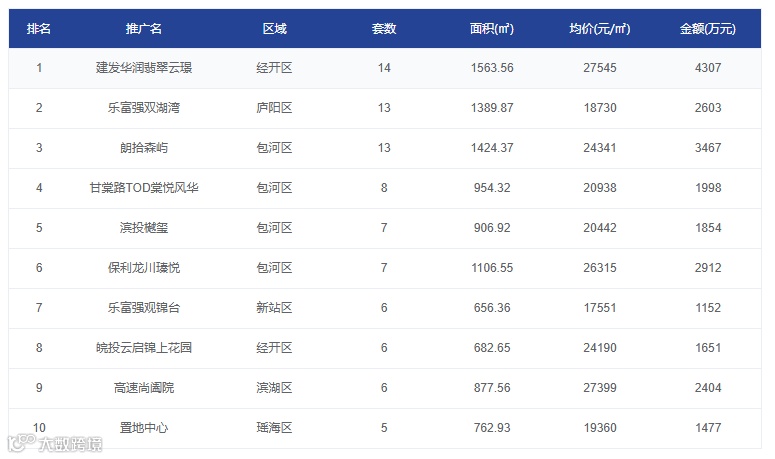Click area value 1563.56

point(492,68)
